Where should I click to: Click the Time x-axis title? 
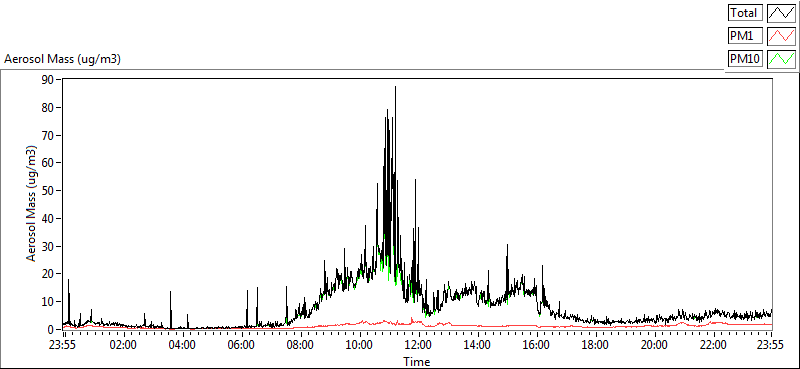coord(417,362)
